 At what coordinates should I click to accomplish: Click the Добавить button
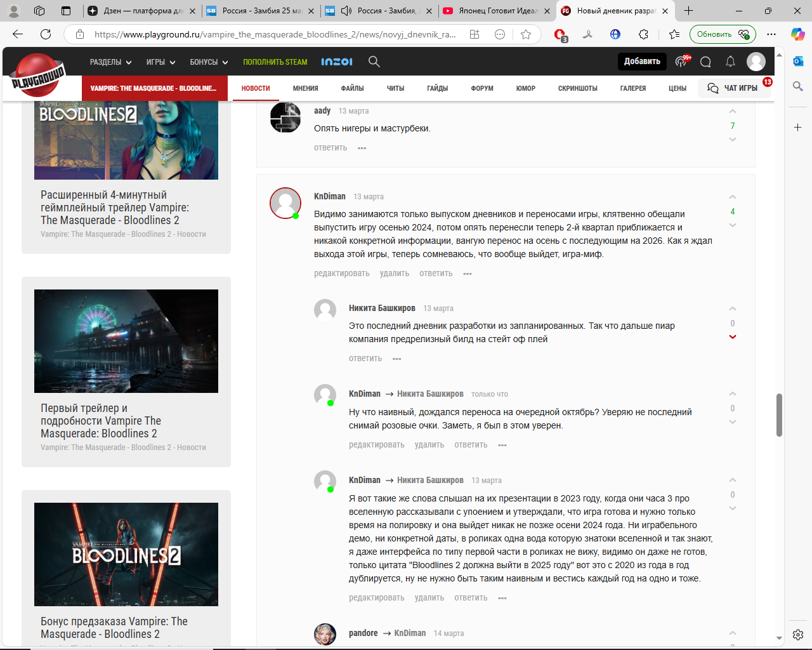coord(642,62)
